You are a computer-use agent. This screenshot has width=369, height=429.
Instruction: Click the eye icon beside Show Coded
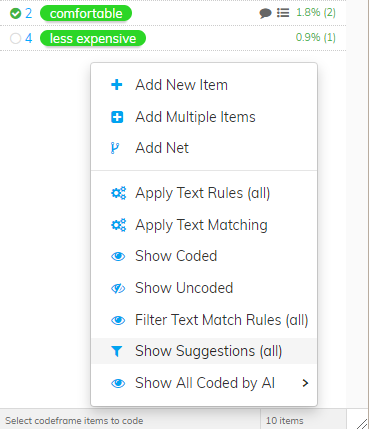click(118, 256)
